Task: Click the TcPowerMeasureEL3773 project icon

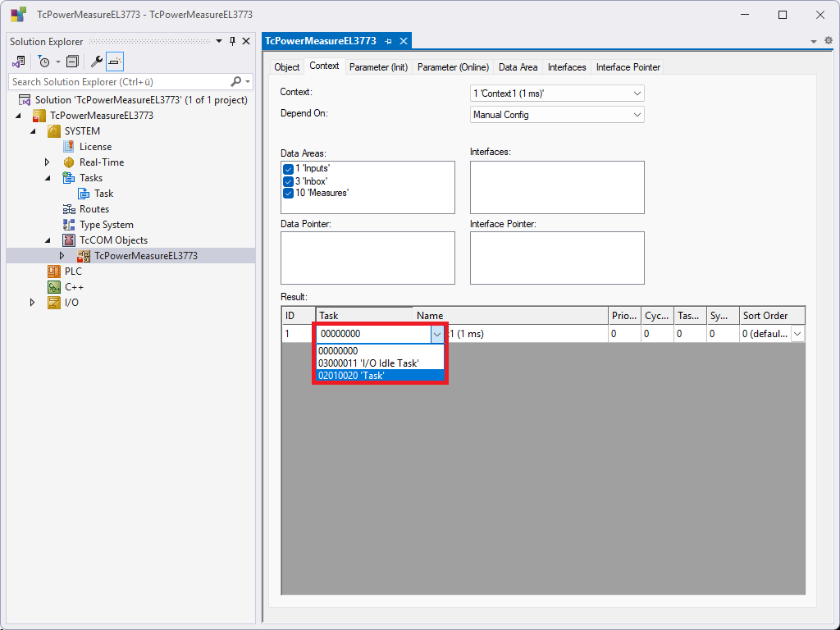Action: [39, 115]
